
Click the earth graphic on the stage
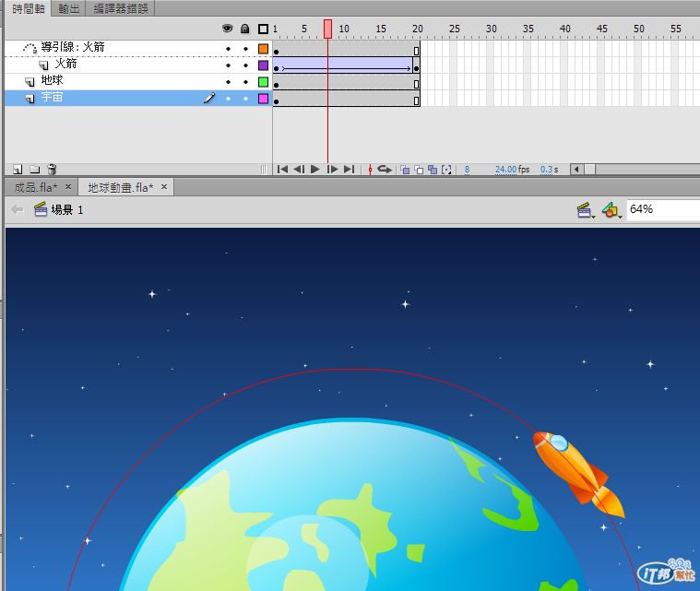(352, 504)
